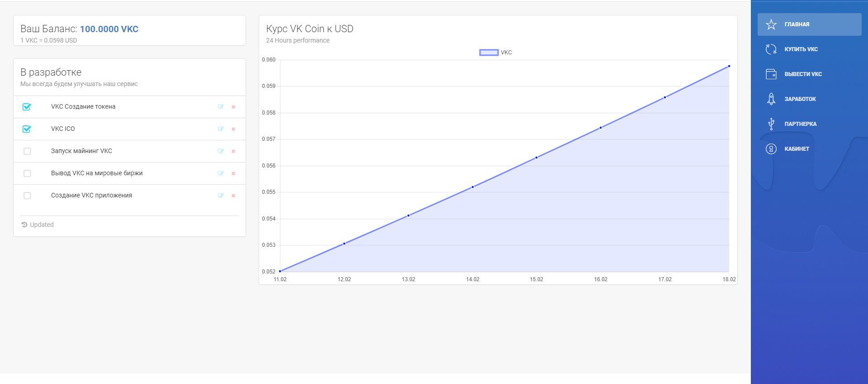Check the Создание VKC приложения checkbox
Viewport: 868px width, 384px height.
tap(27, 196)
